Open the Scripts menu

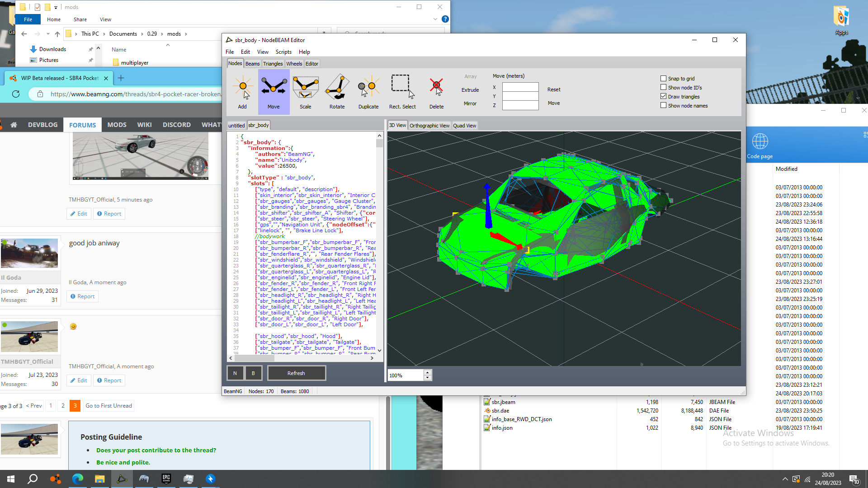(x=283, y=52)
